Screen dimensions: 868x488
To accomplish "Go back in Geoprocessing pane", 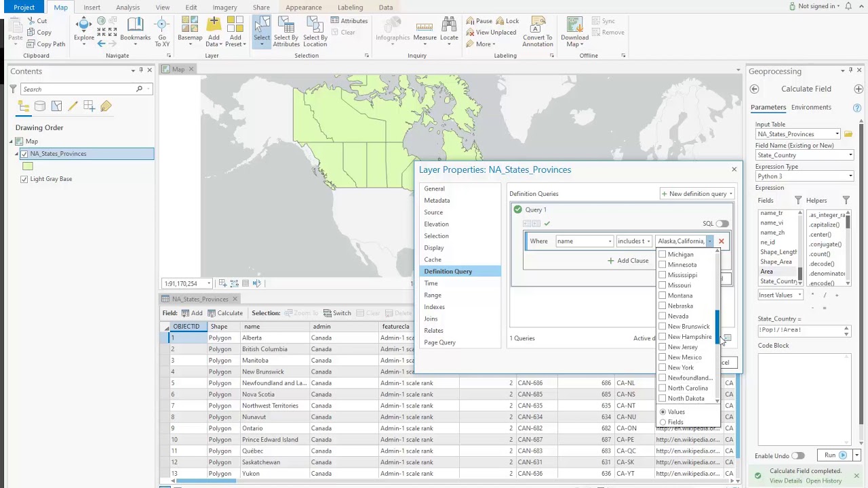I will point(754,89).
